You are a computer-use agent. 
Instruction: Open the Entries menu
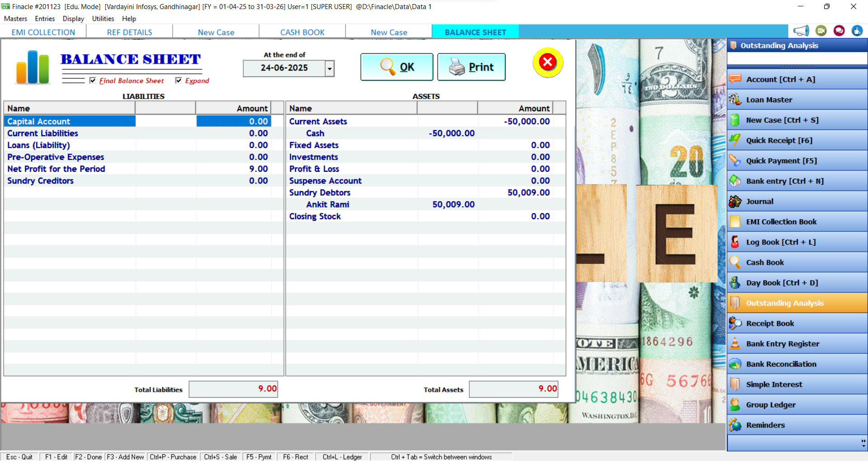click(x=45, y=19)
